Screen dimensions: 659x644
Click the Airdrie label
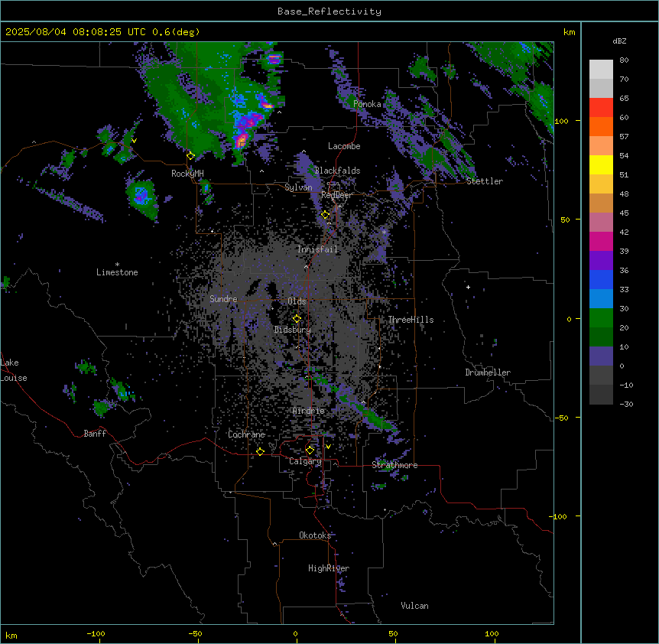click(309, 411)
